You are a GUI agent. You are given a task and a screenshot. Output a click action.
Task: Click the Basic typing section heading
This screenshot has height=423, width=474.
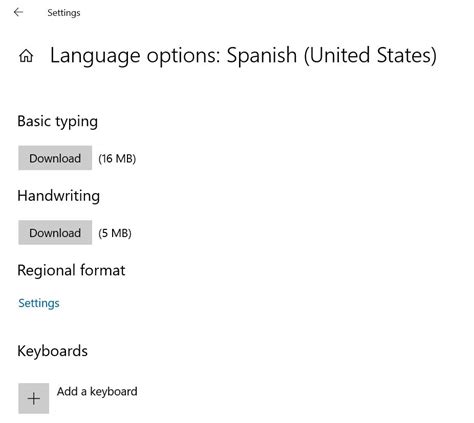57,121
